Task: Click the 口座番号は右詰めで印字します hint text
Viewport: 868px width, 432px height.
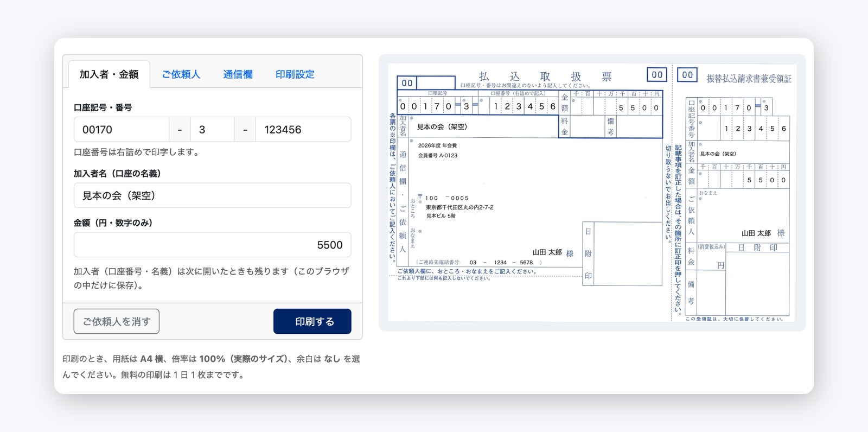Action: pyautogui.click(x=136, y=152)
